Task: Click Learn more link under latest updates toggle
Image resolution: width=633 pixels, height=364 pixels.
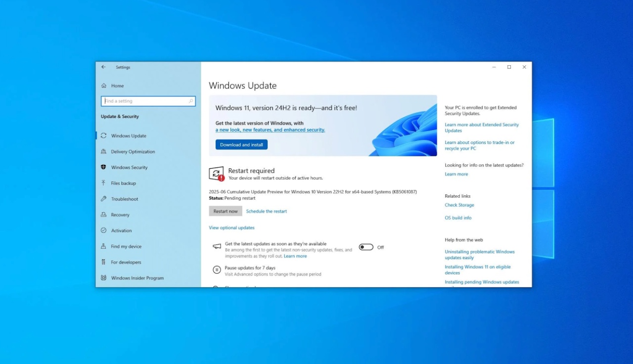Action: (x=295, y=256)
